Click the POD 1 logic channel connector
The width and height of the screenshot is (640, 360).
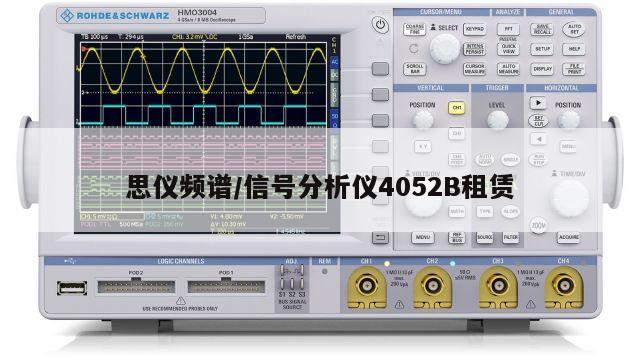point(226,287)
